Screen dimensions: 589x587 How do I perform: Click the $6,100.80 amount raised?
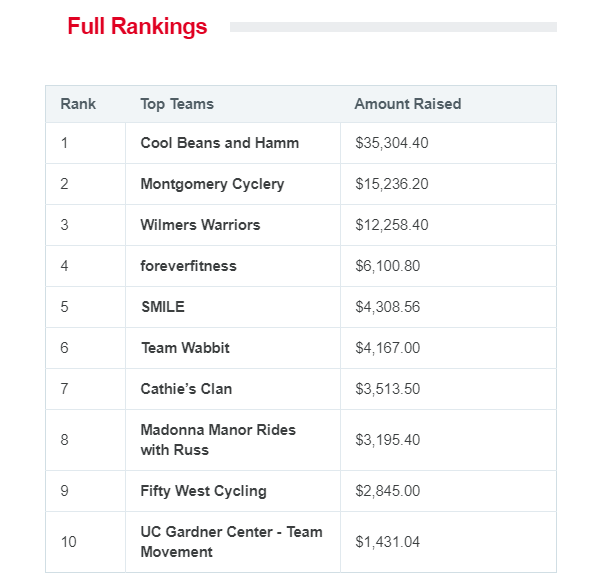pos(388,266)
